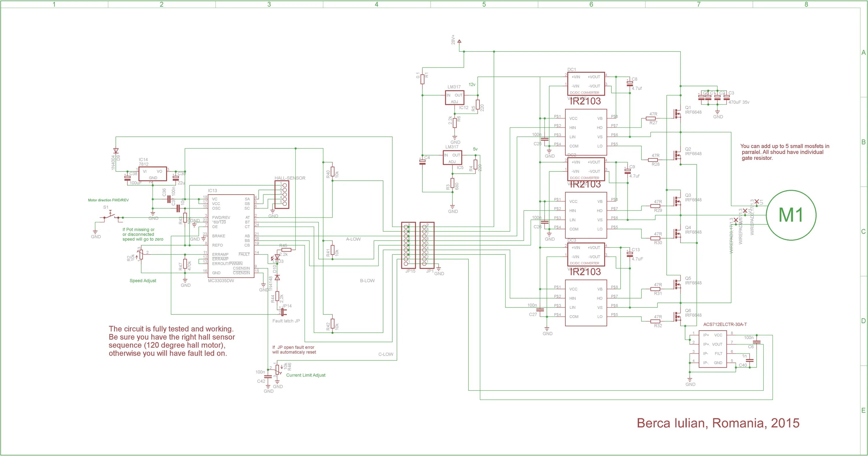The width and height of the screenshot is (868, 456).
Task: Select the Q3 MOSFET symbol
Action: point(677,201)
